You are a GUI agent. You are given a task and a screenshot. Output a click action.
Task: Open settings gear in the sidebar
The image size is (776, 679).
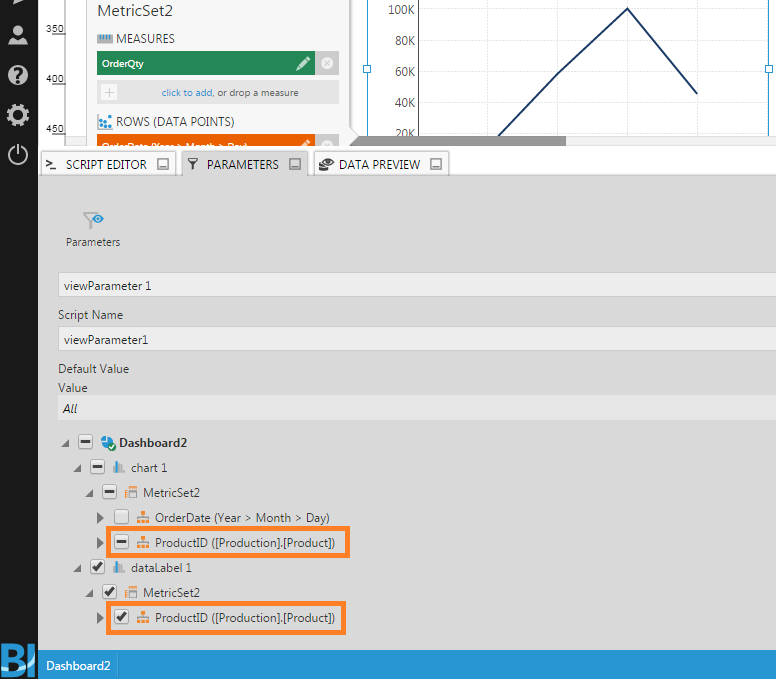click(x=18, y=115)
